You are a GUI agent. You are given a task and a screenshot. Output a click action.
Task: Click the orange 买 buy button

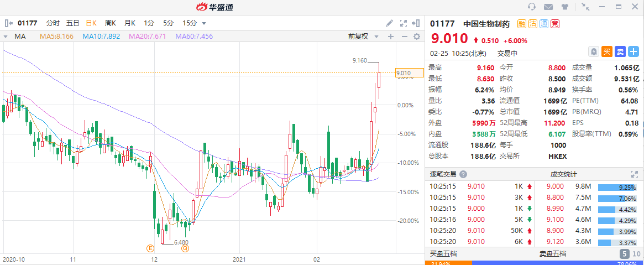click(x=606, y=51)
